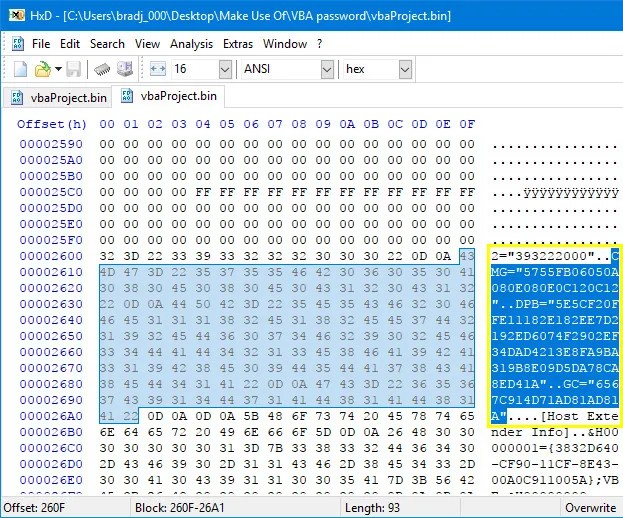This screenshot has width=623, height=518.
Task: Open the Search menu
Action: 107,44
